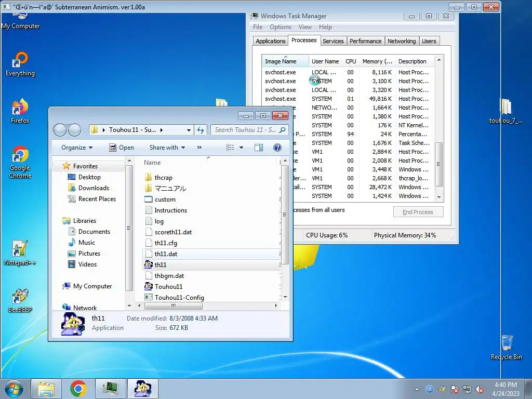Open the Help menu in Task Manager

tap(325, 27)
